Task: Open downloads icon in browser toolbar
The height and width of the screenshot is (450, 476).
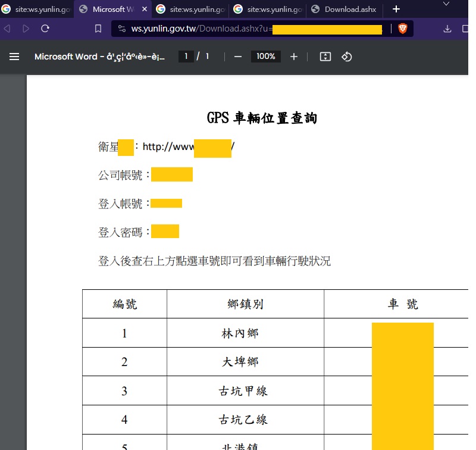Action: 447,29
